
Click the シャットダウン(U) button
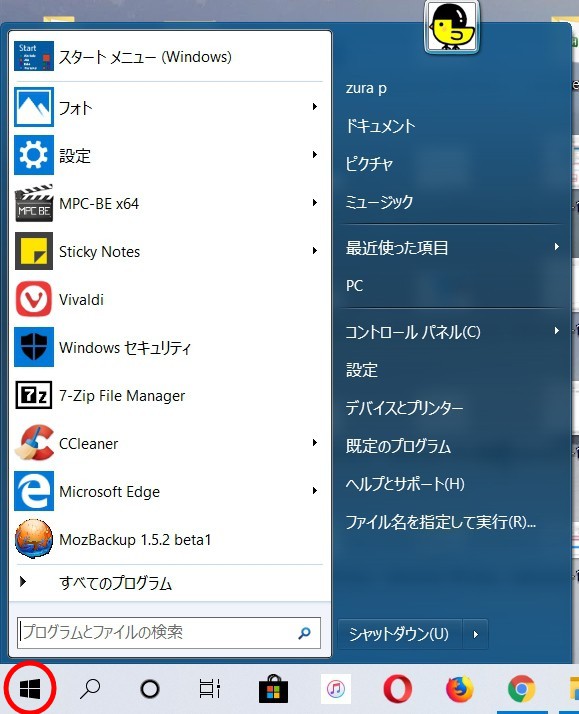399,634
